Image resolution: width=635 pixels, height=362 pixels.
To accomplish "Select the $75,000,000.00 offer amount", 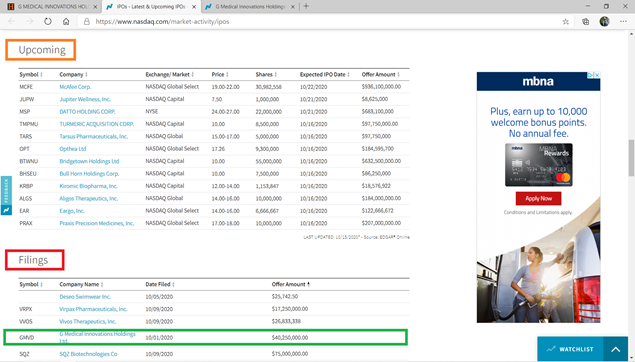I will click(290, 354).
